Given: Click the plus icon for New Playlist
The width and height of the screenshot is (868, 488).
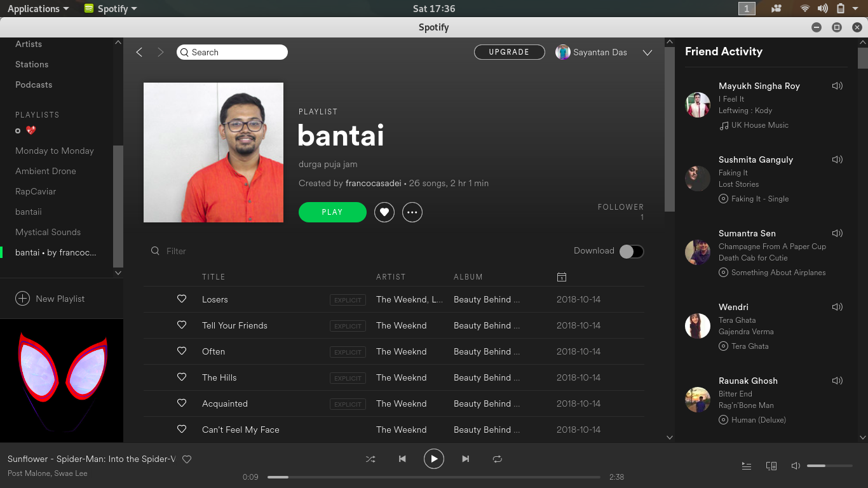Looking at the screenshot, I should click(22, 299).
